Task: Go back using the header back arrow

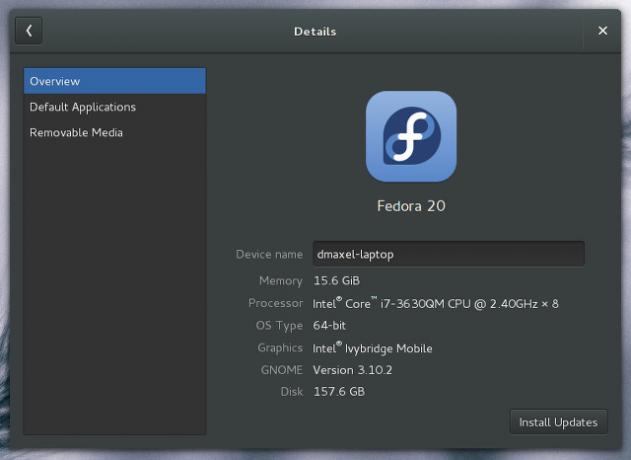Action: tap(29, 31)
